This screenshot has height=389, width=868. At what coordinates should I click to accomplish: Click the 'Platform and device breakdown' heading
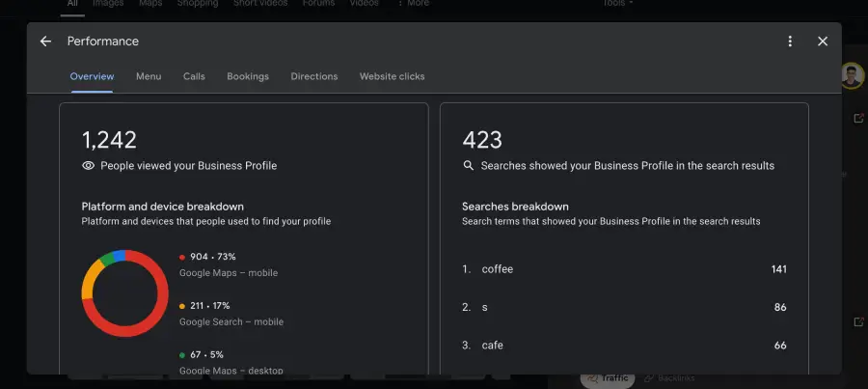coord(163,207)
